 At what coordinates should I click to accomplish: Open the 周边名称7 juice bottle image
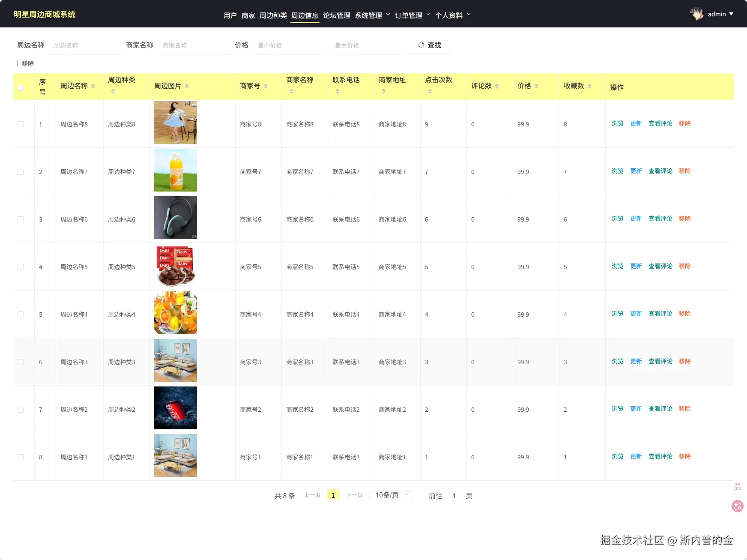click(176, 170)
